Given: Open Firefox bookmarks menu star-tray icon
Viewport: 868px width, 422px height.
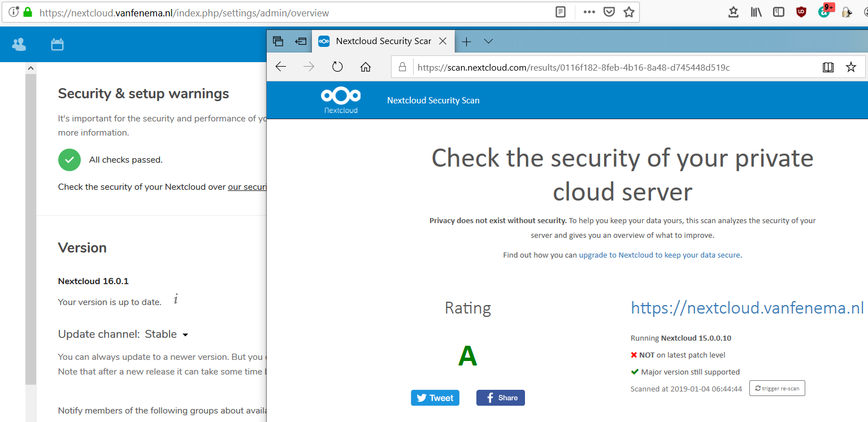Looking at the screenshot, I should 734,12.
